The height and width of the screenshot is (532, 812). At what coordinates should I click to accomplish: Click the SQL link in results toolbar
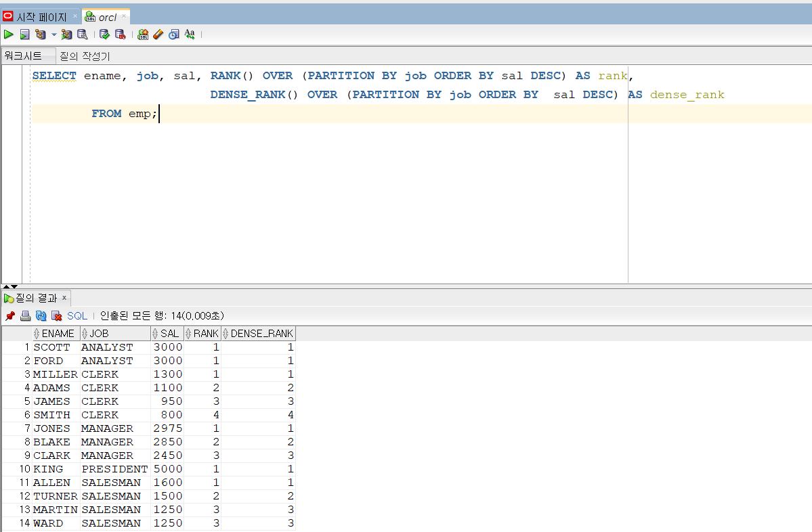(77, 315)
